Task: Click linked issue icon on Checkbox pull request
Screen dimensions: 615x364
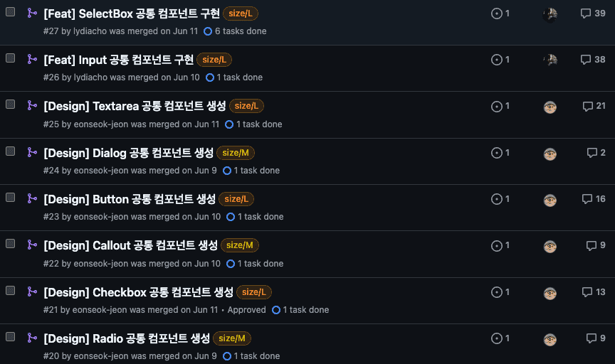Action: coord(497,292)
